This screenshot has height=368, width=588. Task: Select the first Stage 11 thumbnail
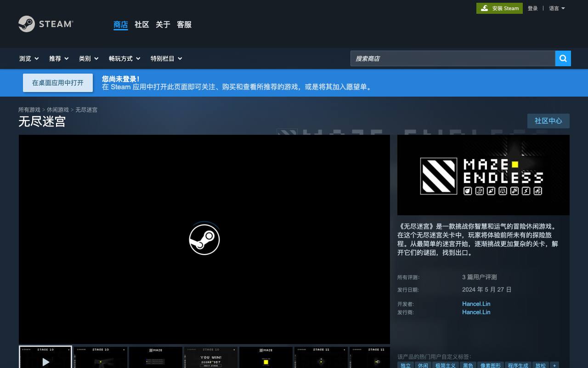pyautogui.click(x=321, y=357)
